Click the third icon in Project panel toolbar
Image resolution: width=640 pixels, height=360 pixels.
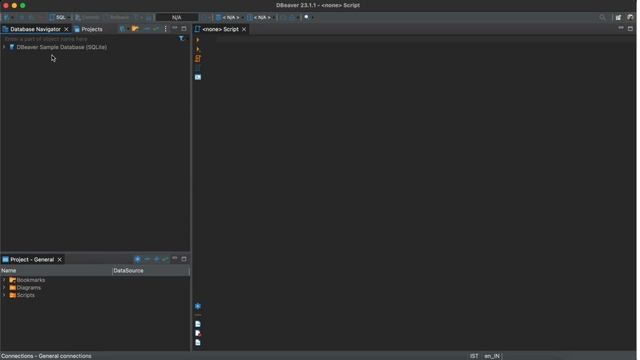157,260
